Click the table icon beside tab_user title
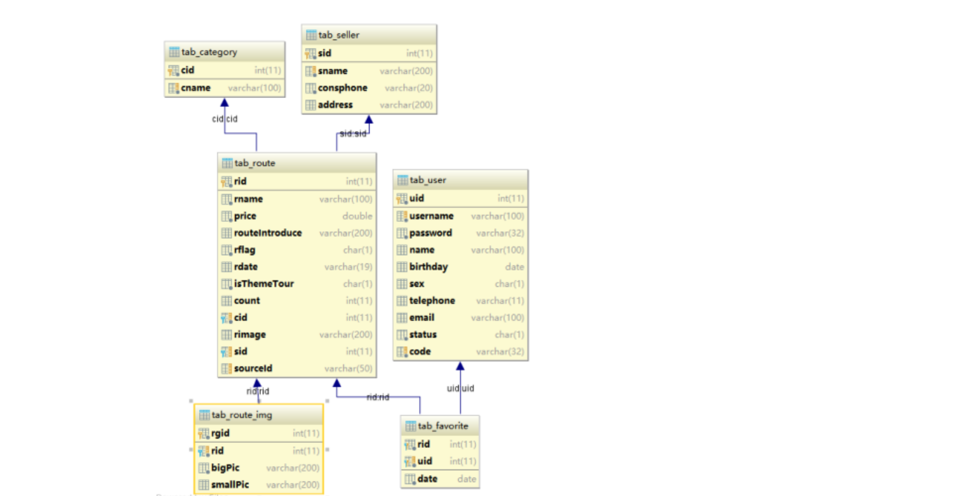Screen dimensions: 980x496 [x=402, y=180]
